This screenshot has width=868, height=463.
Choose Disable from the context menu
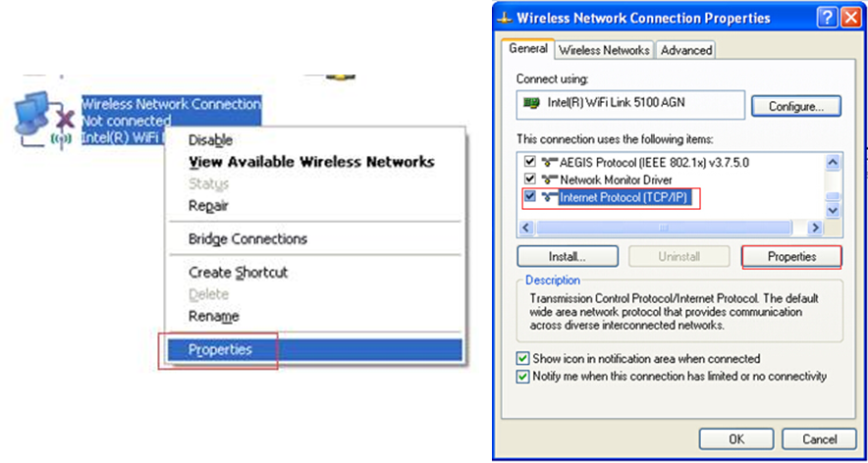pos(210,140)
